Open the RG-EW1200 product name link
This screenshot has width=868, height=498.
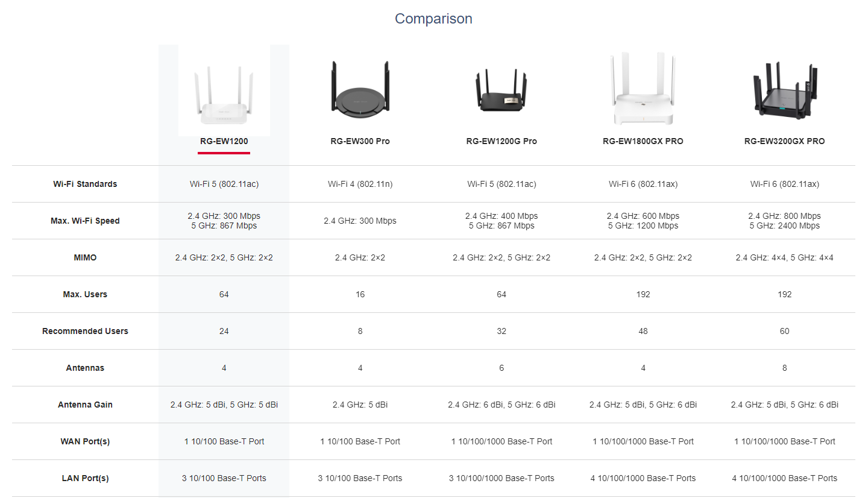[x=224, y=141]
